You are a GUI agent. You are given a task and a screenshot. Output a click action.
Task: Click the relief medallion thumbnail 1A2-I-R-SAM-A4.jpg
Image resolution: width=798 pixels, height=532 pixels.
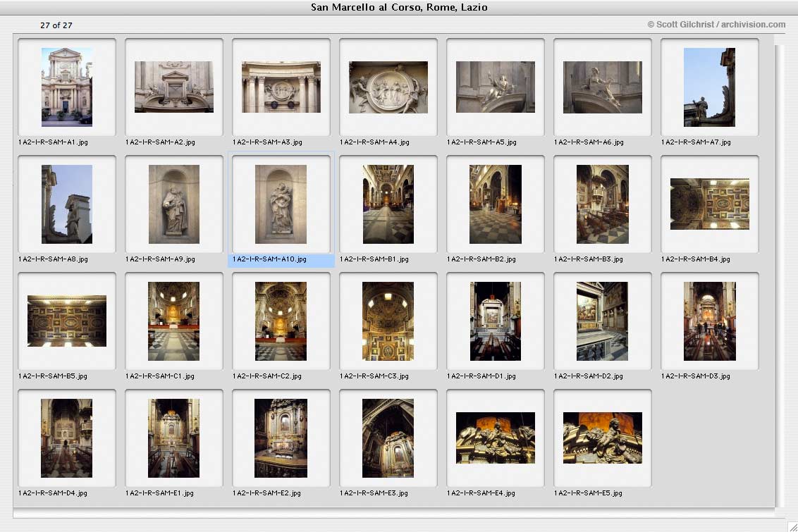pos(388,87)
